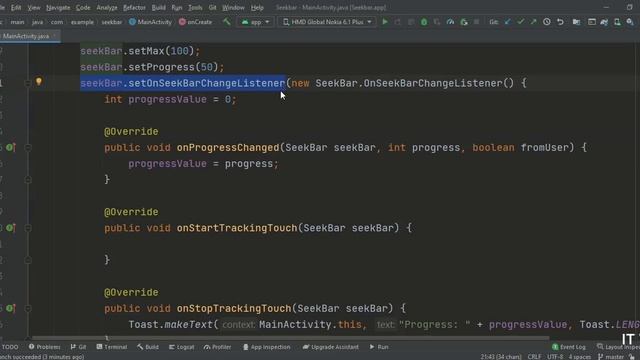640x360 pixels.
Task: Open the Edit menu
Action: coord(16,7)
